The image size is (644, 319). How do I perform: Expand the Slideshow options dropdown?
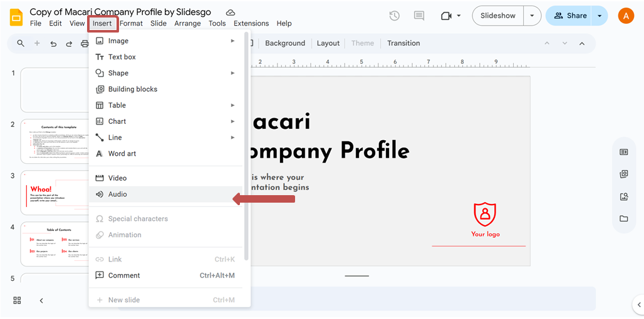point(532,16)
